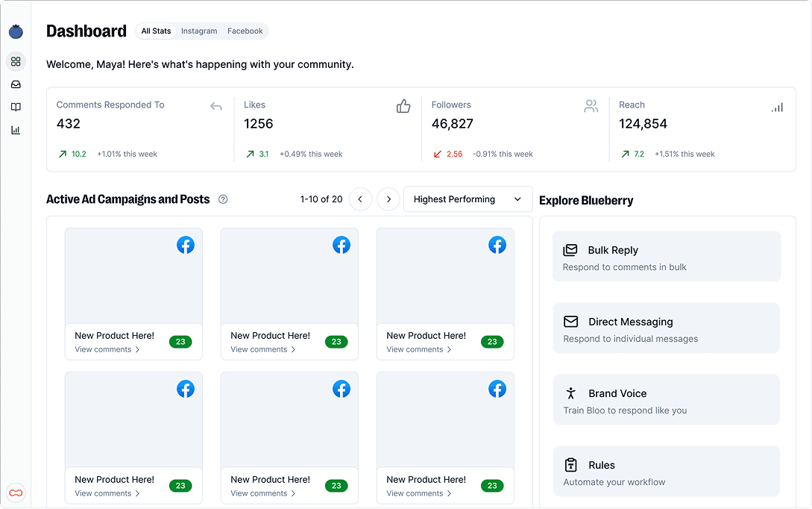This screenshot has height=509, width=812.
Task: Open the inbox icon in sidebar
Action: (x=16, y=84)
